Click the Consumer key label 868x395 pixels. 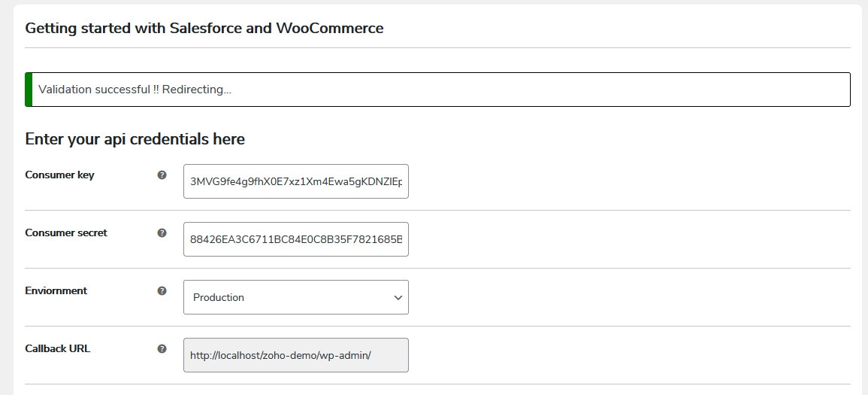pyautogui.click(x=59, y=175)
